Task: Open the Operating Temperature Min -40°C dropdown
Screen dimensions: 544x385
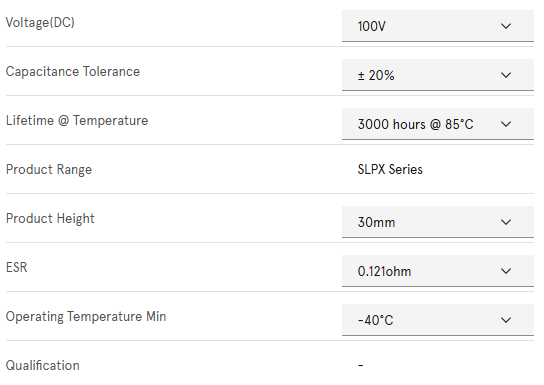Action: coord(437,320)
